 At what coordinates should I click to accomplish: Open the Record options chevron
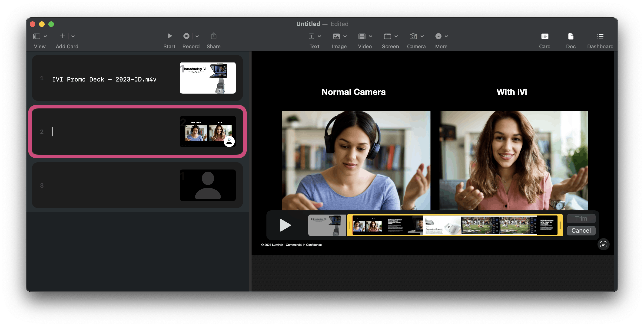click(197, 36)
